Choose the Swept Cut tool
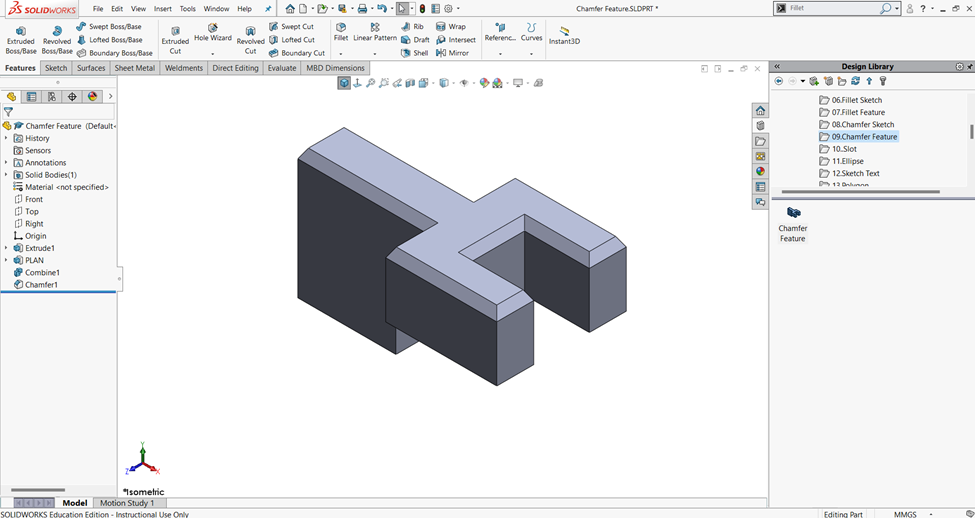 291,27
